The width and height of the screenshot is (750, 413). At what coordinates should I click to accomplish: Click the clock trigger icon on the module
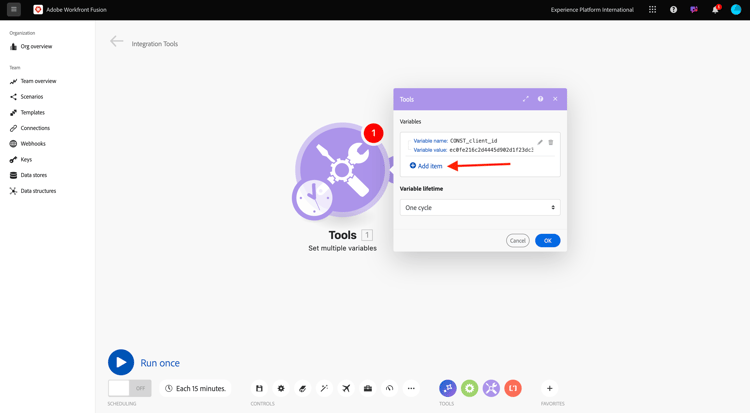[313, 199]
